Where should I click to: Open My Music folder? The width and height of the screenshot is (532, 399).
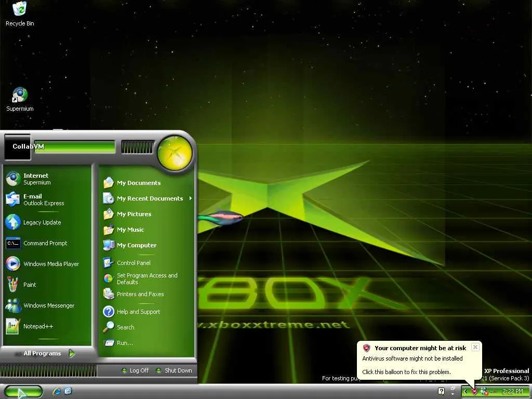(147, 230)
